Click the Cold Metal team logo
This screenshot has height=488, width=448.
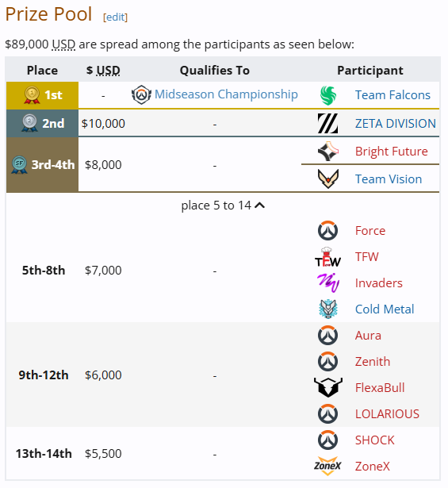[328, 309]
